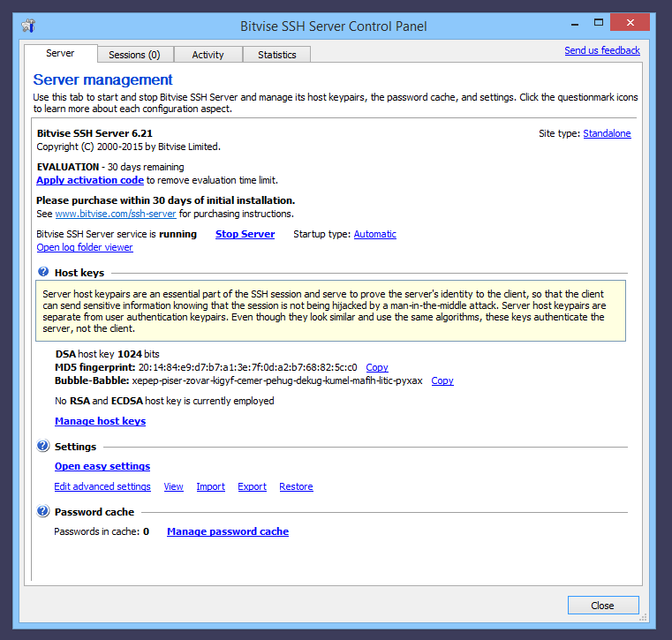The image size is (672, 640).
Task: Change startup type via Automatic link
Action: click(374, 234)
